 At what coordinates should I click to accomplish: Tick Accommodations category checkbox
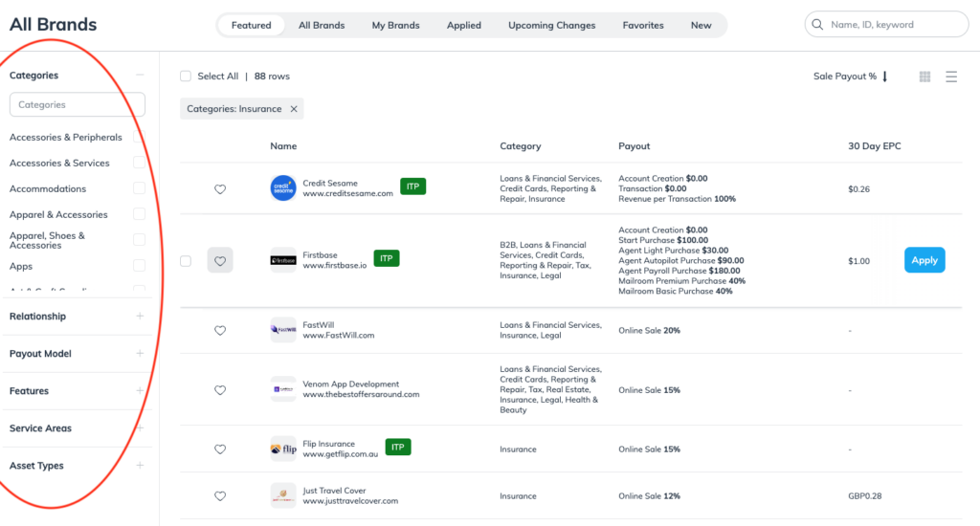coord(140,188)
